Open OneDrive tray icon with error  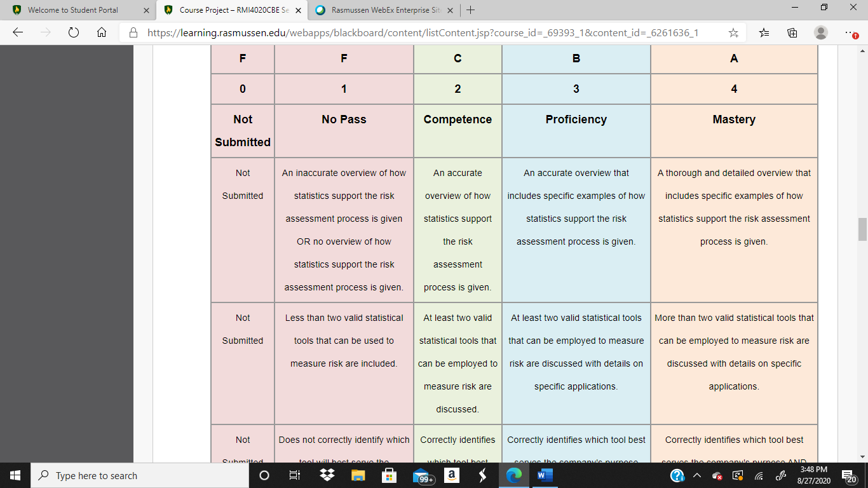(717, 475)
